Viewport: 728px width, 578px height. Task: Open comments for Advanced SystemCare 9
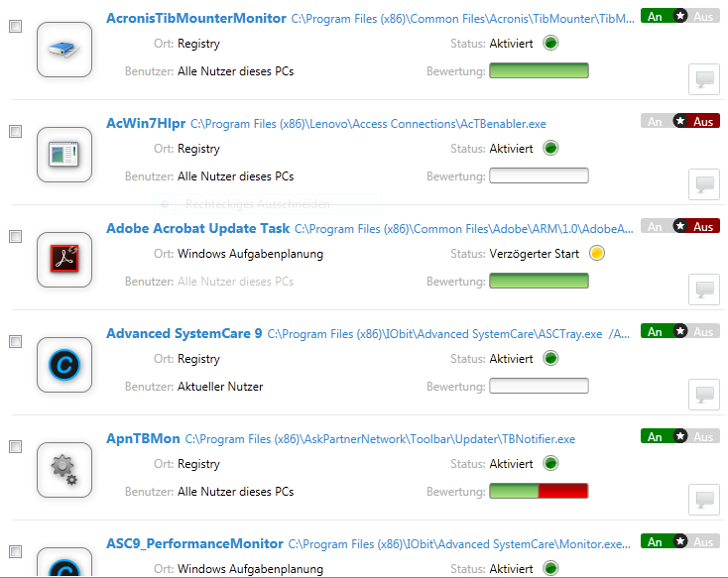click(704, 395)
